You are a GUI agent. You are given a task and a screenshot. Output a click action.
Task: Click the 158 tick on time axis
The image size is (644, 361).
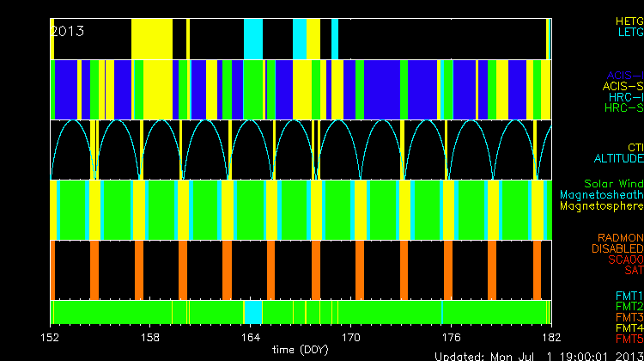point(151,338)
